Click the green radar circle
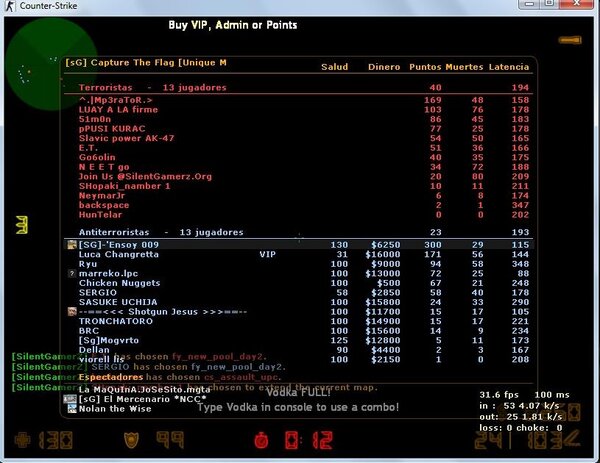 [51, 64]
